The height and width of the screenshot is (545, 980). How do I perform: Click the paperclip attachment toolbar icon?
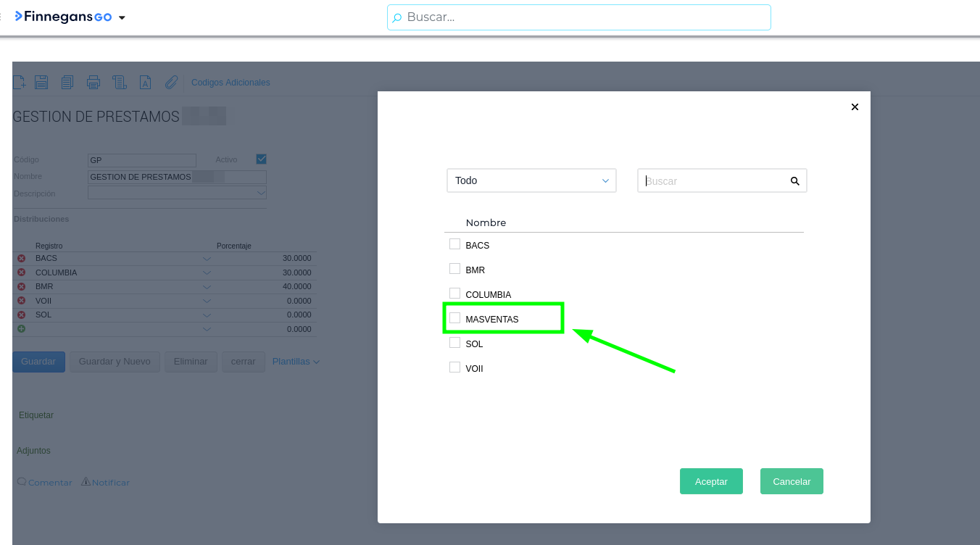tap(171, 82)
